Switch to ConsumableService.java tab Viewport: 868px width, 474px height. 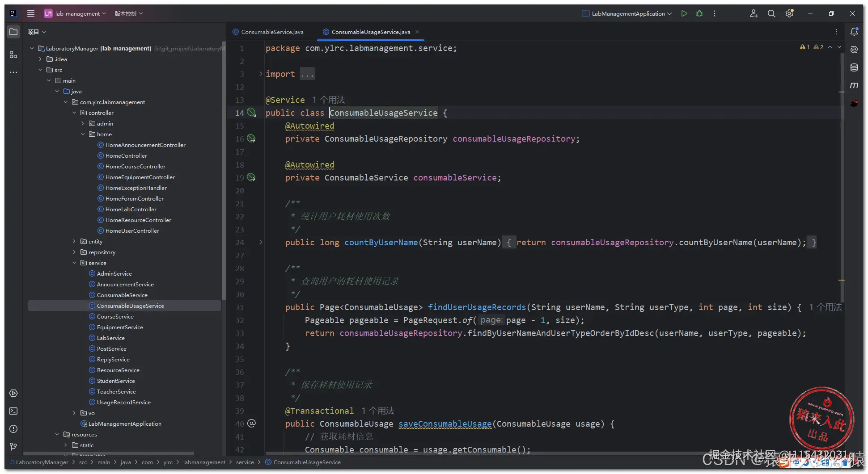(x=268, y=32)
